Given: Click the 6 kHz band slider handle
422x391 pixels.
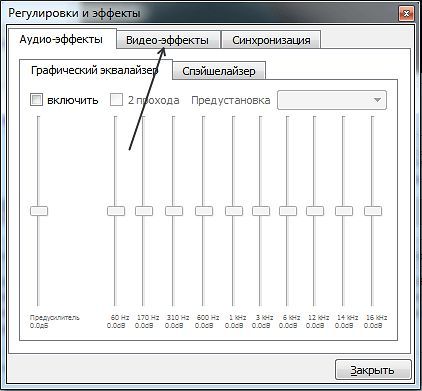Looking at the screenshot, I should tap(288, 211).
